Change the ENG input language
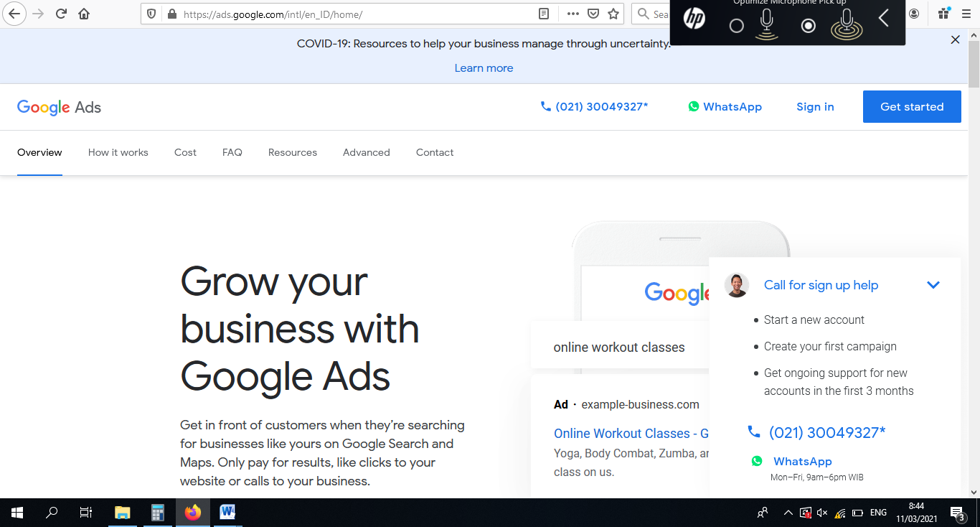 (x=878, y=513)
